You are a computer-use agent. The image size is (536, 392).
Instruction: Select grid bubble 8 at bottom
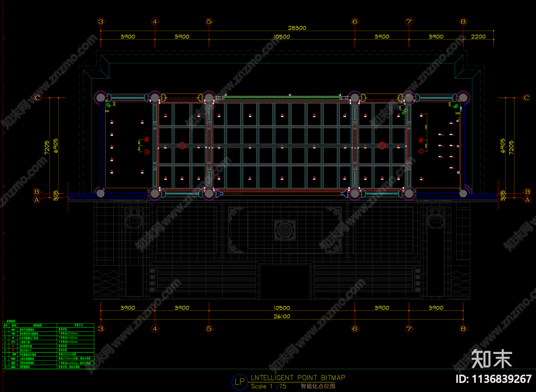[463, 329]
